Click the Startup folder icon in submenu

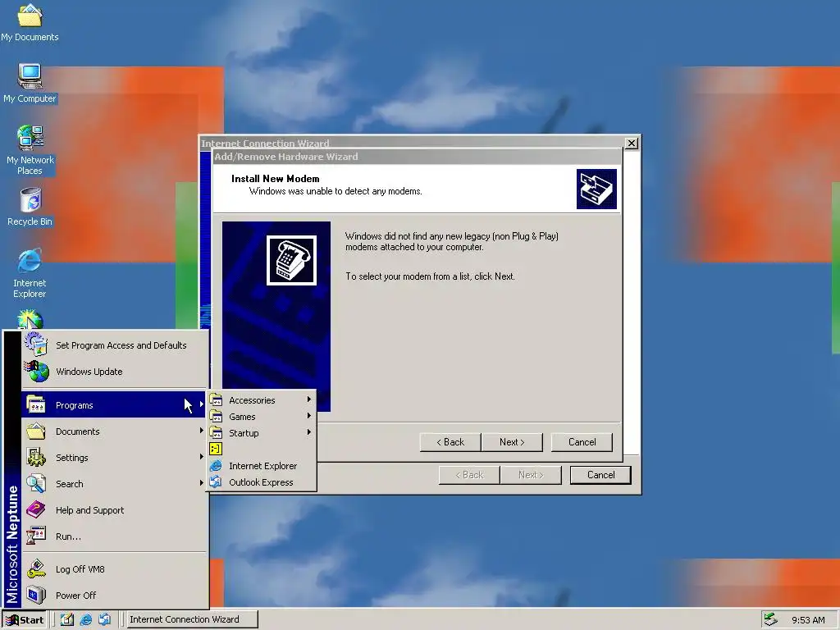pos(216,432)
